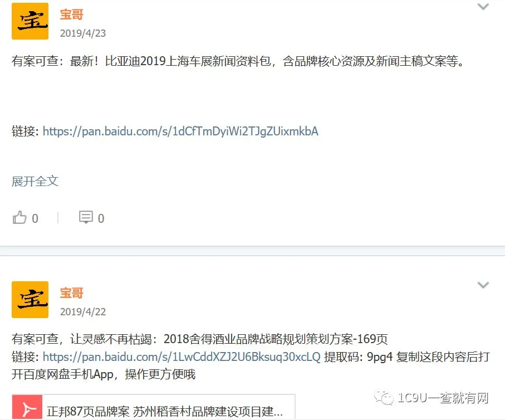Image resolution: width=505 pixels, height=420 pixels.
Task: Open the comment bubble icon
Action: pos(86,217)
